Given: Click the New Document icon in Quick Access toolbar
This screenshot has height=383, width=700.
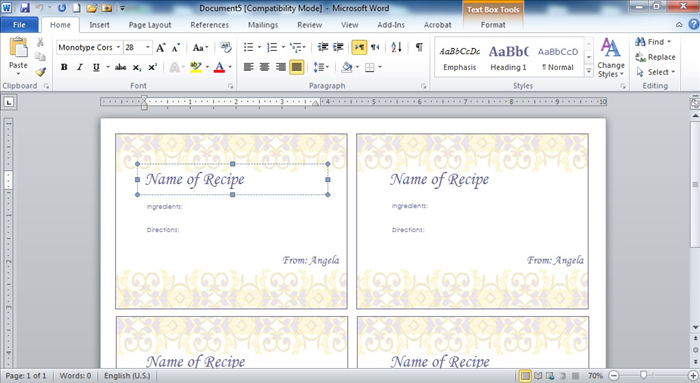Looking at the screenshot, I should coord(76,8).
